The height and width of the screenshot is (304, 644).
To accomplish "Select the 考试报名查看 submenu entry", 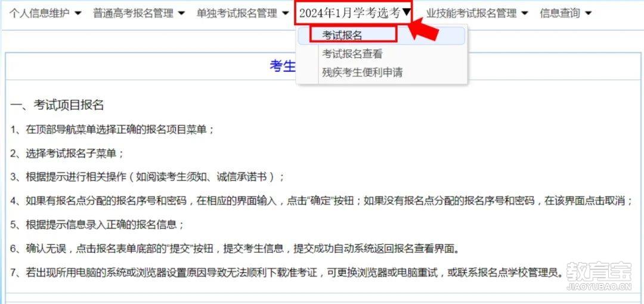I will click(352, 54).
